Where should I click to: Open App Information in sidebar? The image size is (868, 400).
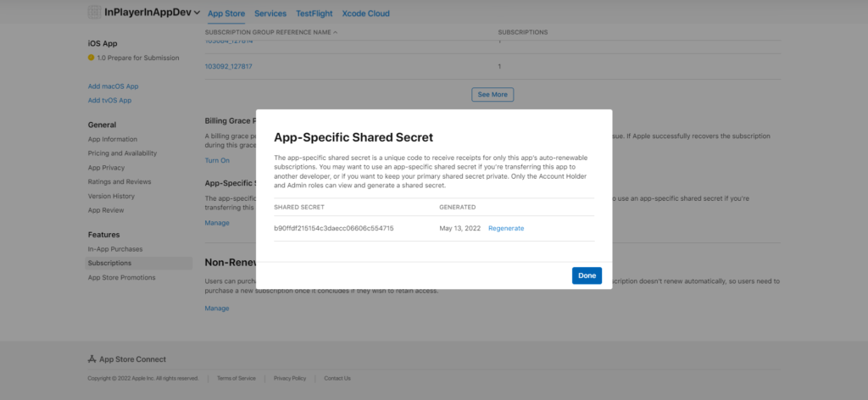pyautogui.click(x=113, y=139)
